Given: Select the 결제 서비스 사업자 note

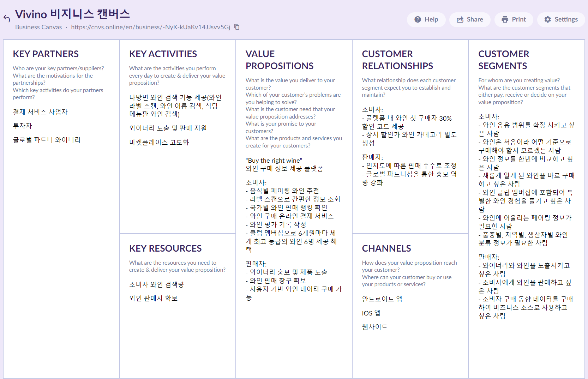Looking at the screenshot, I should pos(40,112).
